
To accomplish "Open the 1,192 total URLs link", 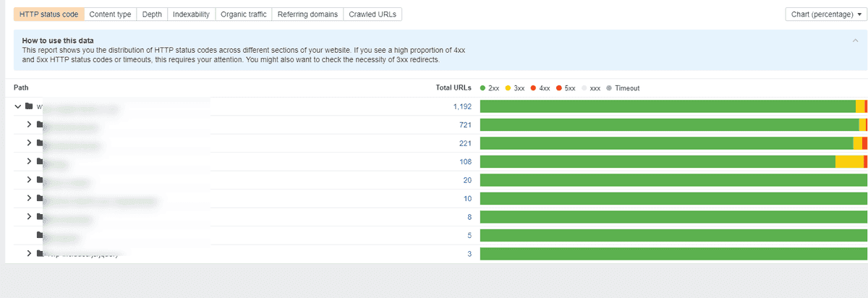I will [x=462, y=106].
